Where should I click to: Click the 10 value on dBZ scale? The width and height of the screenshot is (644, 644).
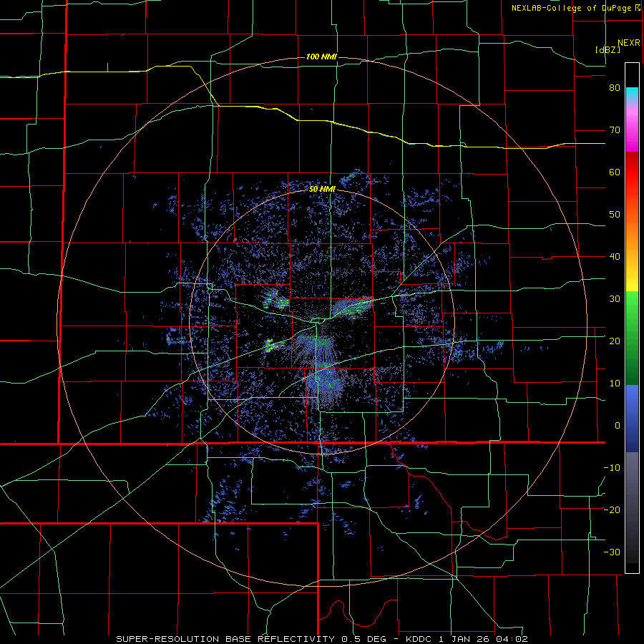(x=615, y=384)
